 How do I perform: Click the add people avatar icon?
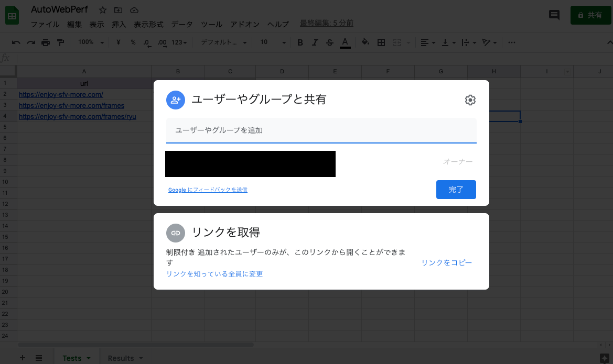[176, 100]
